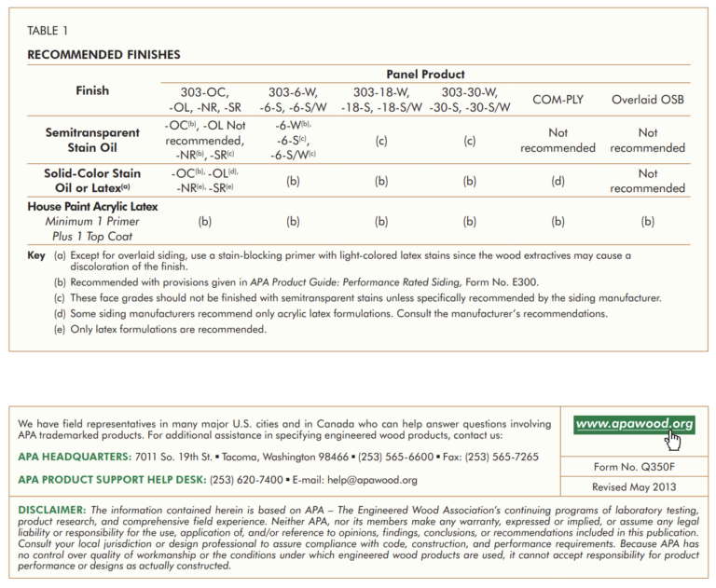716x588 pixels.
Task: Select the Solid-Color Stain Oil or Latex label
Action: coord(92,181)
